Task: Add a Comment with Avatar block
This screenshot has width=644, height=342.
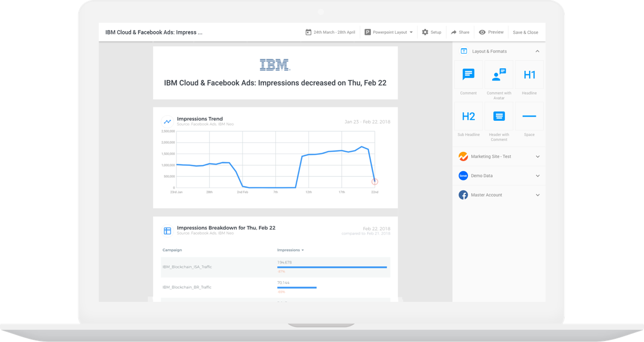Action: coord(499,74)
